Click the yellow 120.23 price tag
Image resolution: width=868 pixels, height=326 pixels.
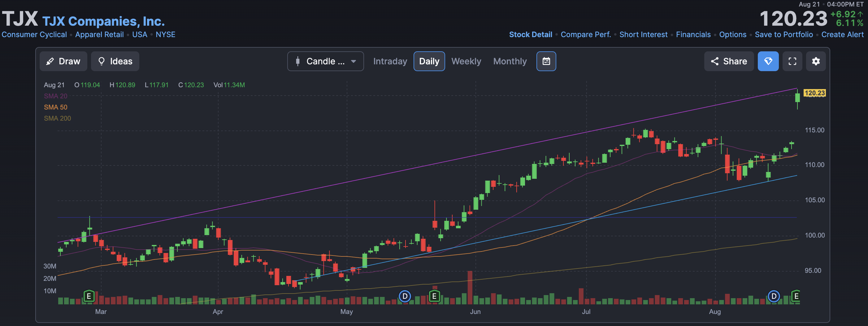814,93
